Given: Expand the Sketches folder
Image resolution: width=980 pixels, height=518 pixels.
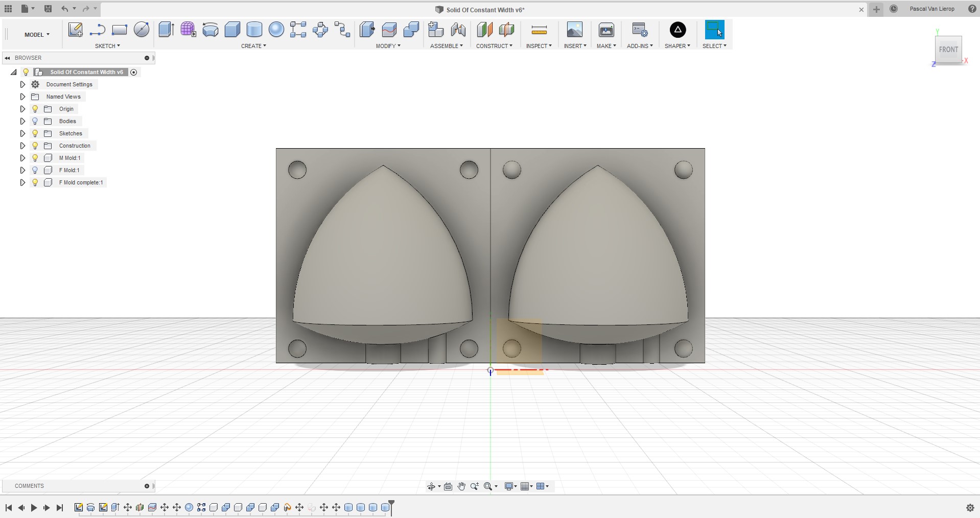Looking at the screenshot, I should pos(22,133).
